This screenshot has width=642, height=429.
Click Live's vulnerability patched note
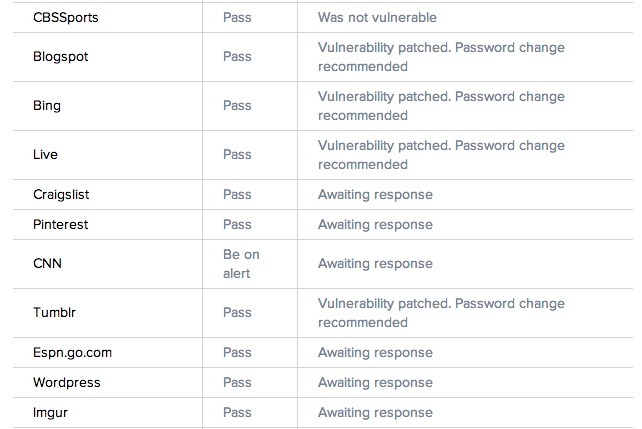441,155
